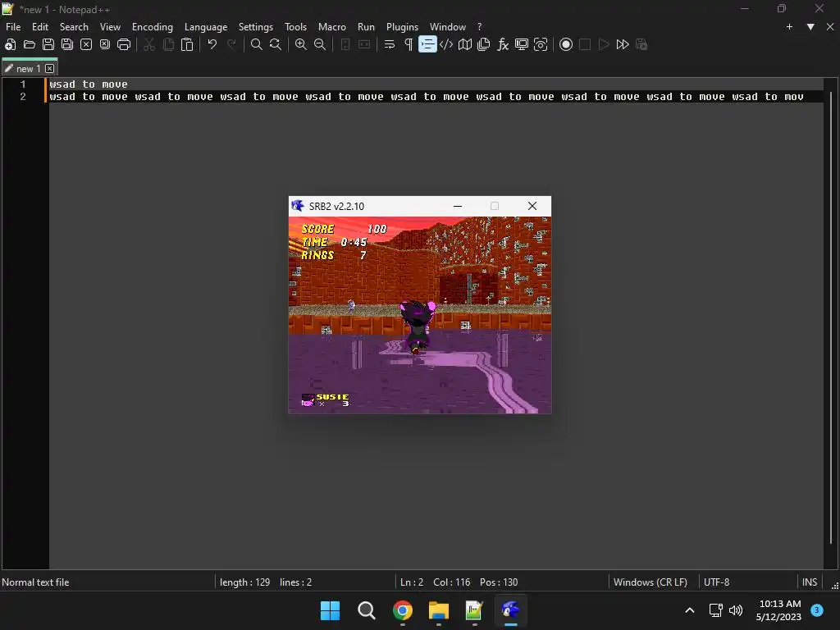840x630 pixels.
Task: Click the Save All toolbar icon
Action: coord(67,44)
